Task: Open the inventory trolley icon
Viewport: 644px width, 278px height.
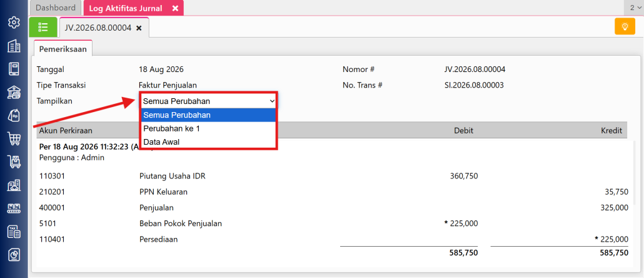Action: pos(14,162)
